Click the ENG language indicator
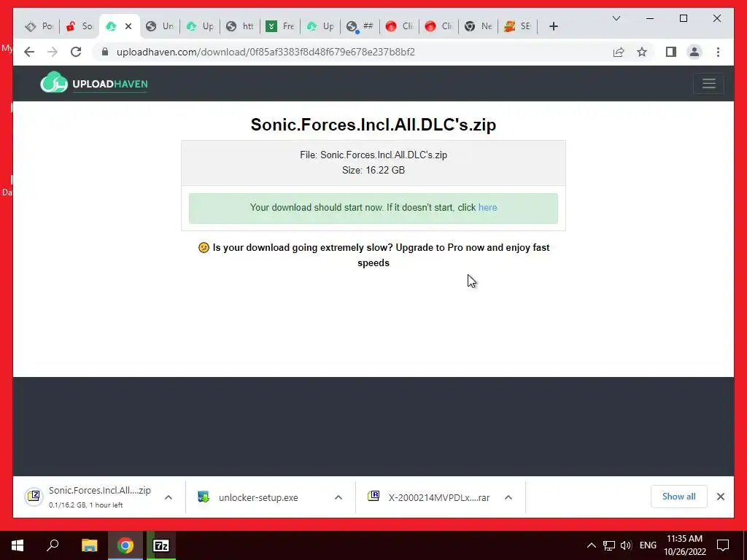747x560 pixels. click(648, 545)
